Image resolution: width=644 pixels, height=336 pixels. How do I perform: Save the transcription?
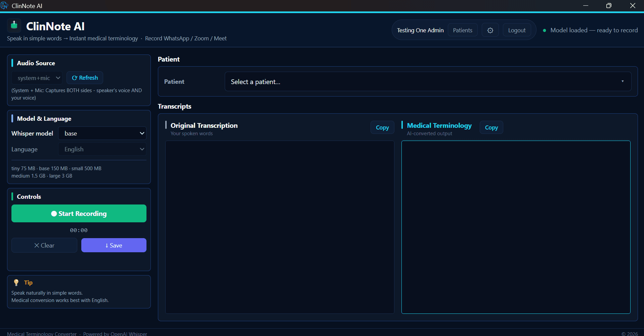click(114, 246)
